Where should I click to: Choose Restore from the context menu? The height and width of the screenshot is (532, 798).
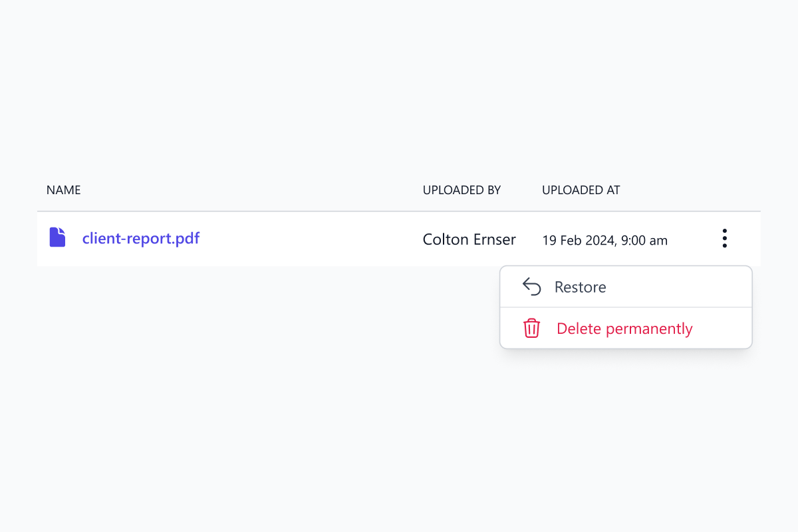click(x=580, y=287)
